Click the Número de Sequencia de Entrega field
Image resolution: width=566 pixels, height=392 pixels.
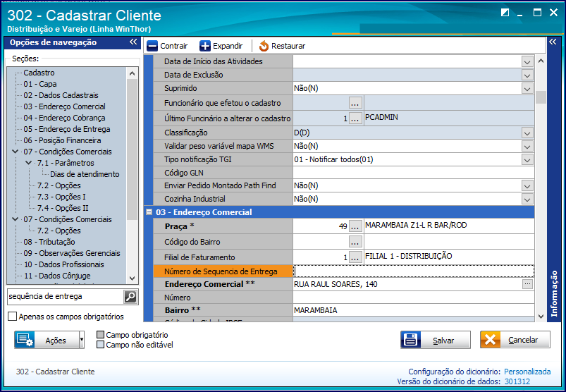click(x=414, y=271)
